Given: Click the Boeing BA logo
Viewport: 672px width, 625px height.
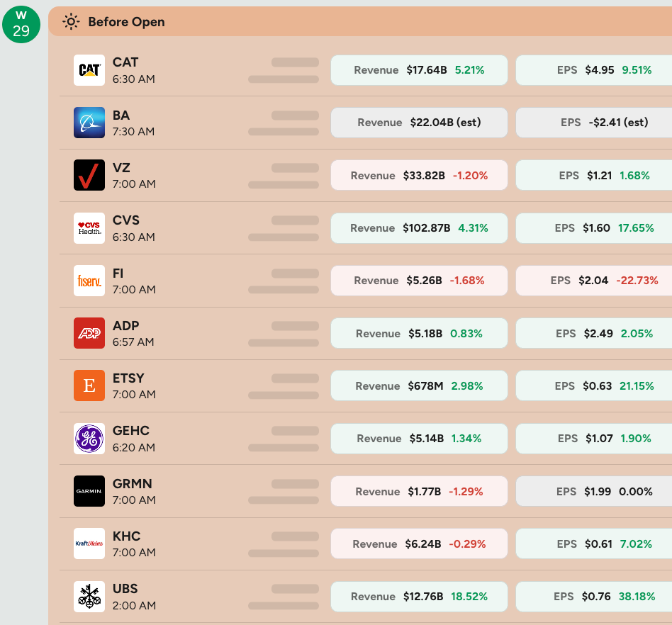Looking at the screenshot, I should click(x=89, y=123).
